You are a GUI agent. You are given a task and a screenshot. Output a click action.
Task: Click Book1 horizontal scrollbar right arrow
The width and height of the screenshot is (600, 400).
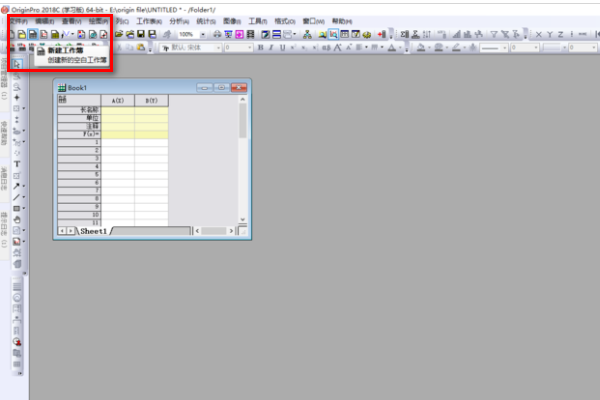tap(231, 231)
